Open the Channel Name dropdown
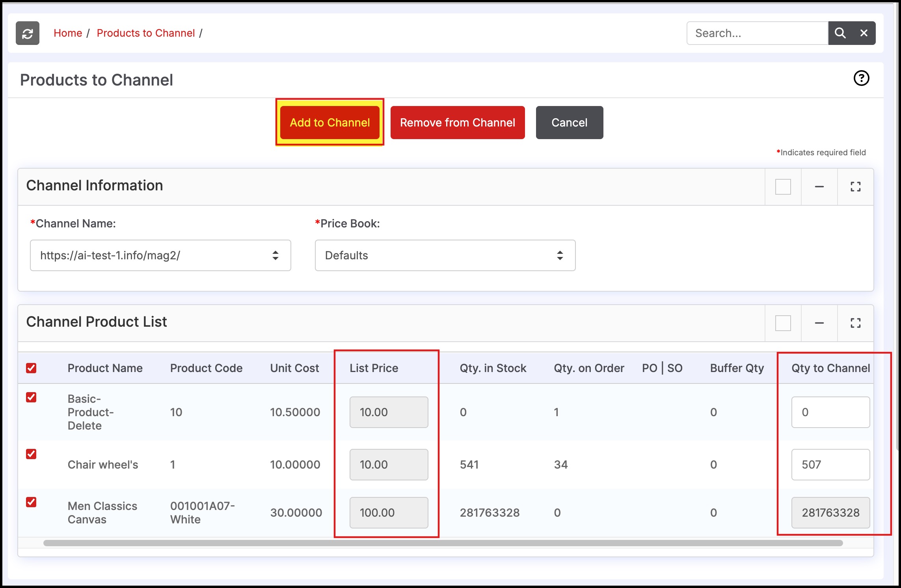The height and width of the screenshot is (588, 901). (160, 255)
